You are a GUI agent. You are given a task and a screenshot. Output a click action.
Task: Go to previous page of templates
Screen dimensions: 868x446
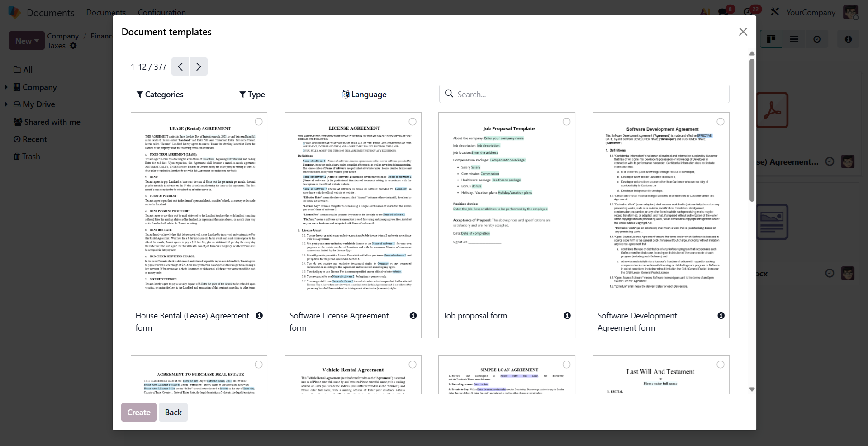point(180,67)
